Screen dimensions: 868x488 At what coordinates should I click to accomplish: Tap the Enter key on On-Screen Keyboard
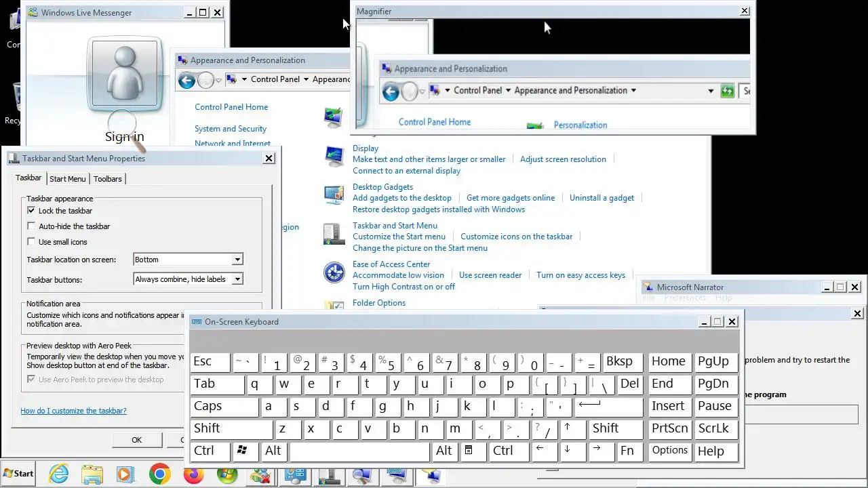point(608,407)
